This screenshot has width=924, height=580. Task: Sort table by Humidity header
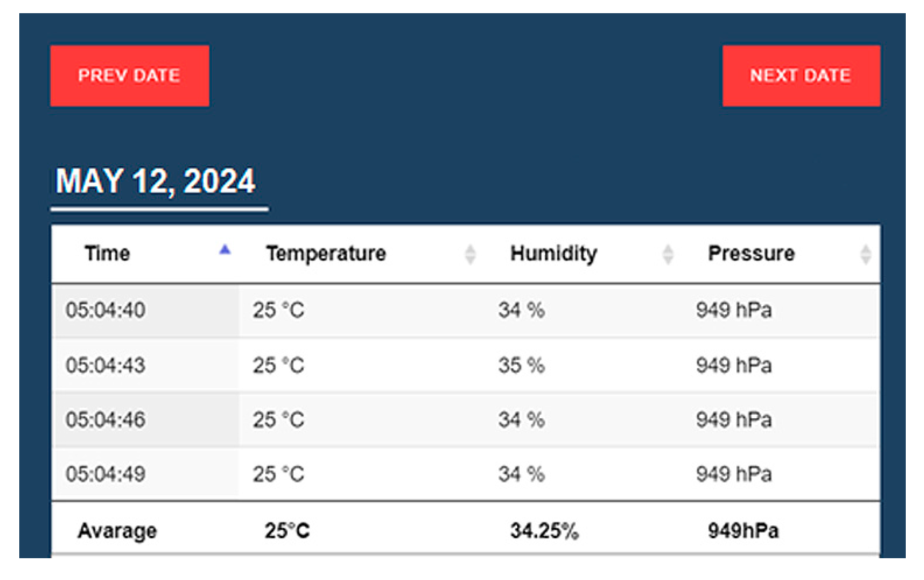tap(553, 253)
